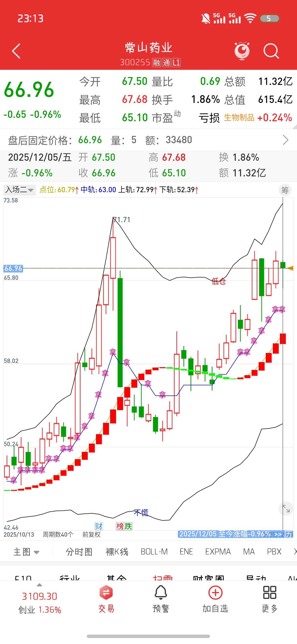Open 生物制品 sector link
Viewport: 297px width, 644px height.
click(x=239, y=118)
